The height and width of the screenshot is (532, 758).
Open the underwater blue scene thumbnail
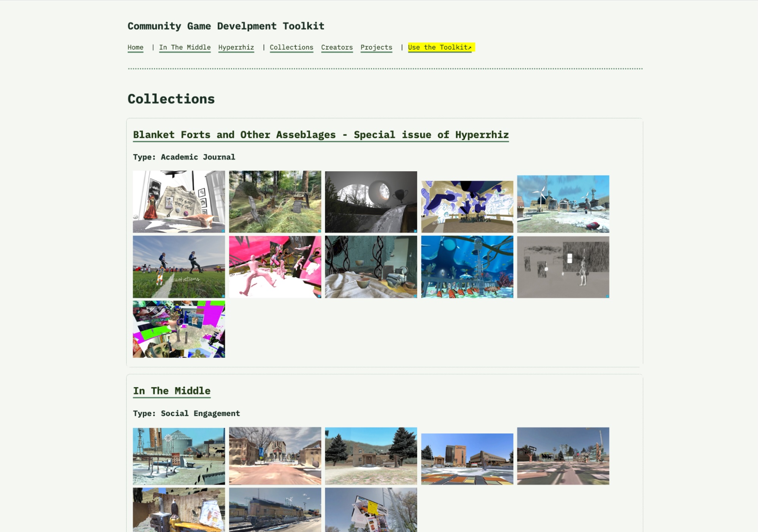(467, 267)
